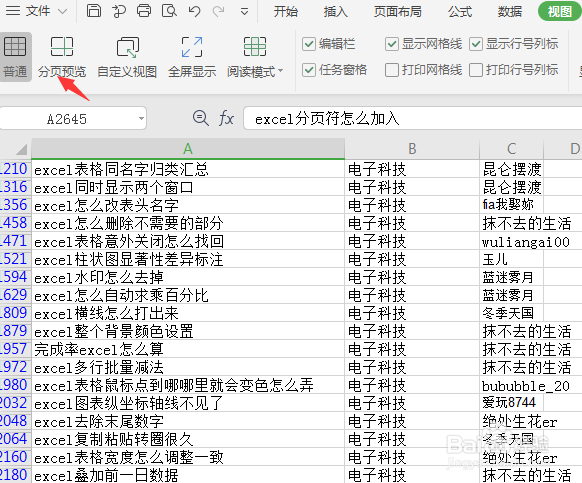Click the Undo arrow icon

tap(194, 11)
